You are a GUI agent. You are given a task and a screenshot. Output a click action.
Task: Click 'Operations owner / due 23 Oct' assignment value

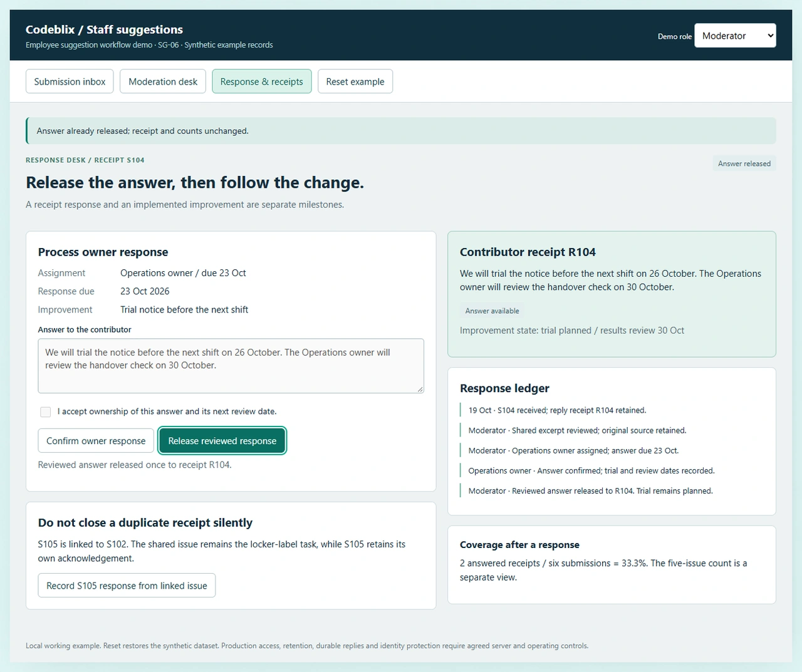click(x=183, y=273)
